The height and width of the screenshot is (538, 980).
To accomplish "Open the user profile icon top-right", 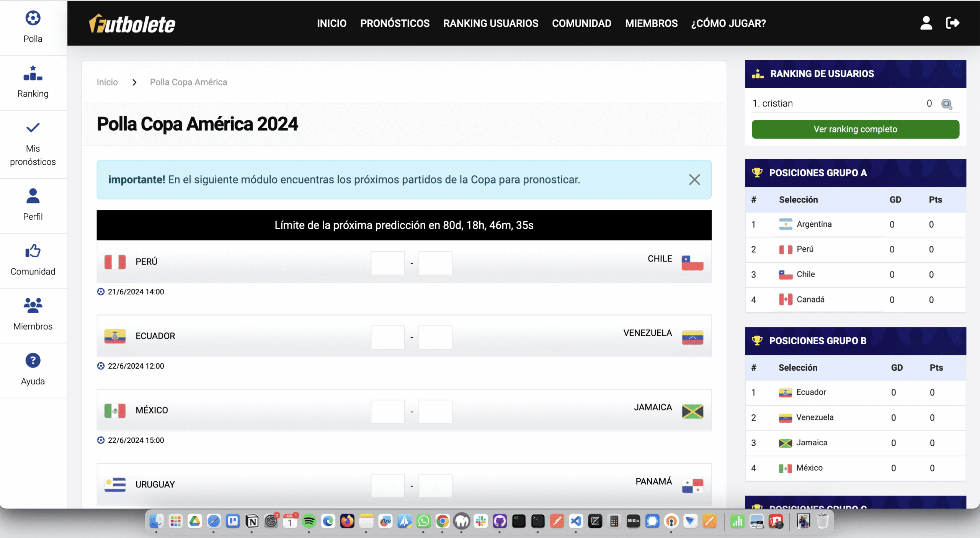I will 926,23.
